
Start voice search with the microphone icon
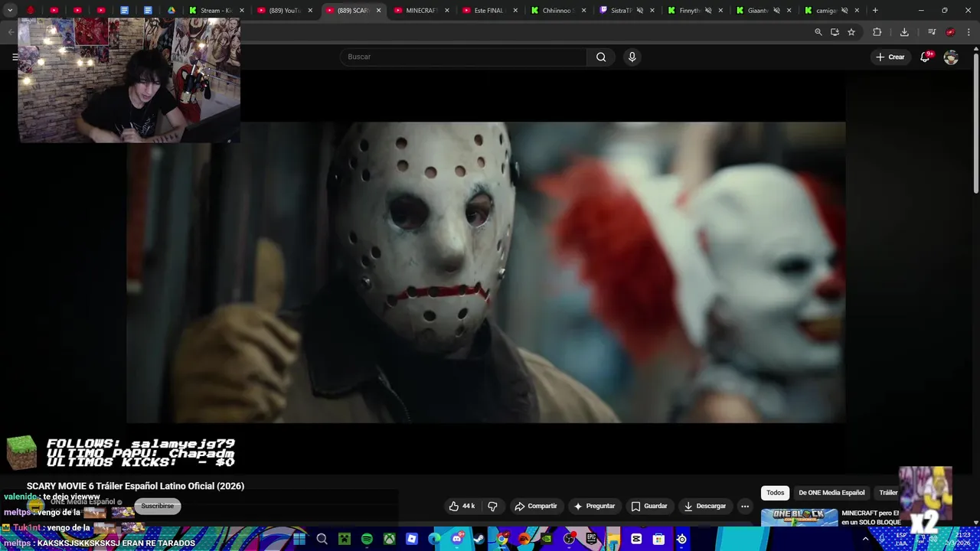(x=632, y=57)
